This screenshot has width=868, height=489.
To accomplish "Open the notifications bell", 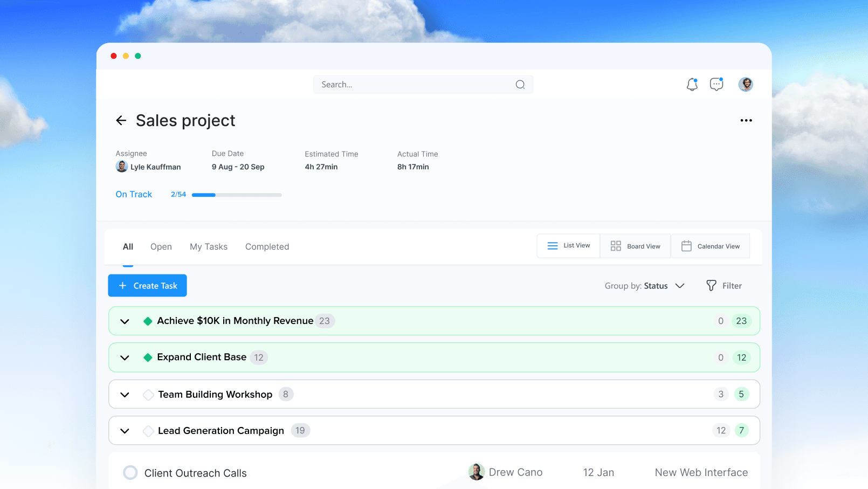I will point(692,84).
